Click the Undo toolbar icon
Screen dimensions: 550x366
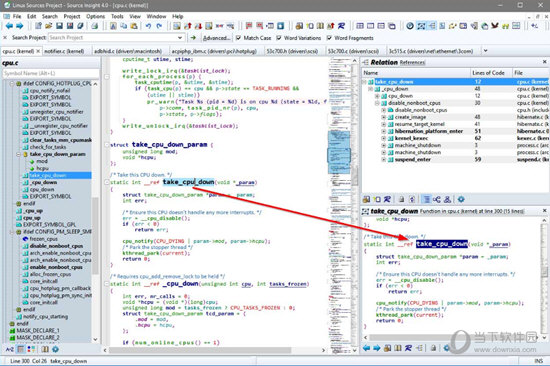click(149, 26)
